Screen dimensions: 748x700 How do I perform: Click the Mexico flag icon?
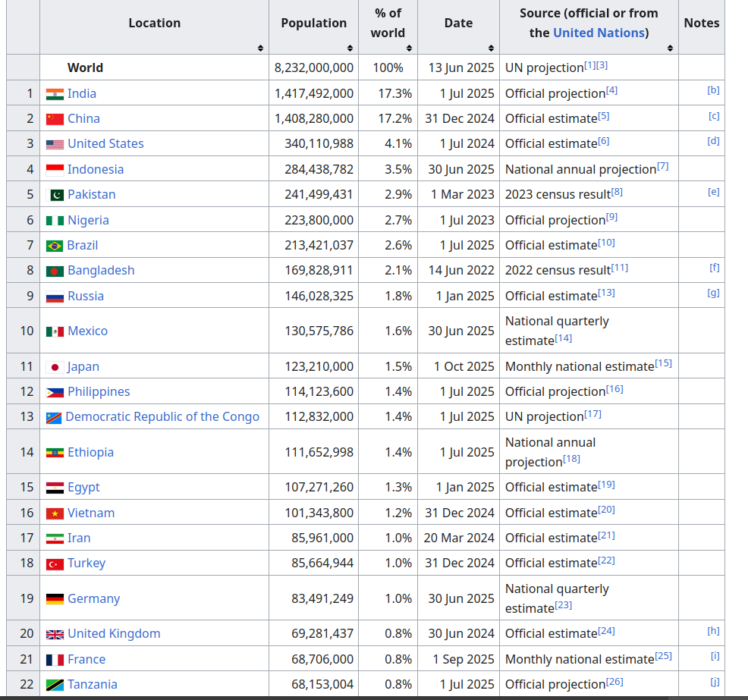[x=55, y=331]
